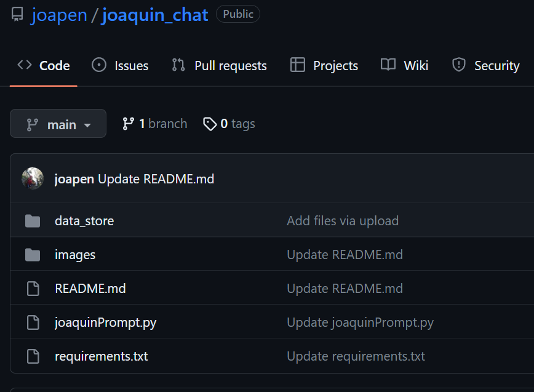The width and height of the screenshot is (534, 392).
Task: View the latest commit 'Update README.md' beside joapen
Action: [156, 179]
